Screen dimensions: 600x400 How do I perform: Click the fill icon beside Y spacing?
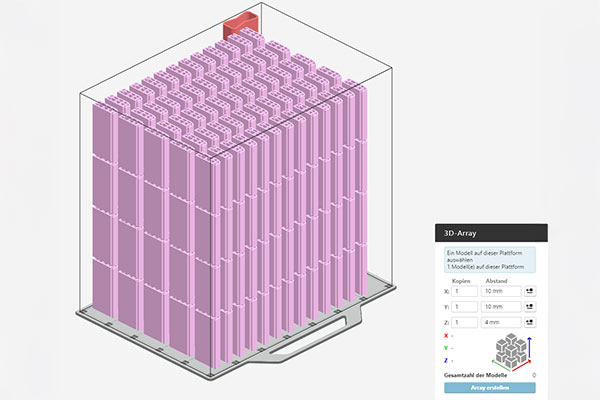[x=528, y=307]
